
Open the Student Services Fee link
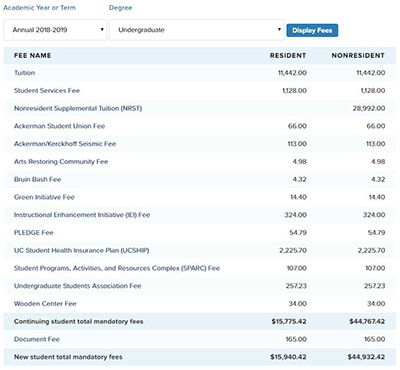[x=47, y=90]
